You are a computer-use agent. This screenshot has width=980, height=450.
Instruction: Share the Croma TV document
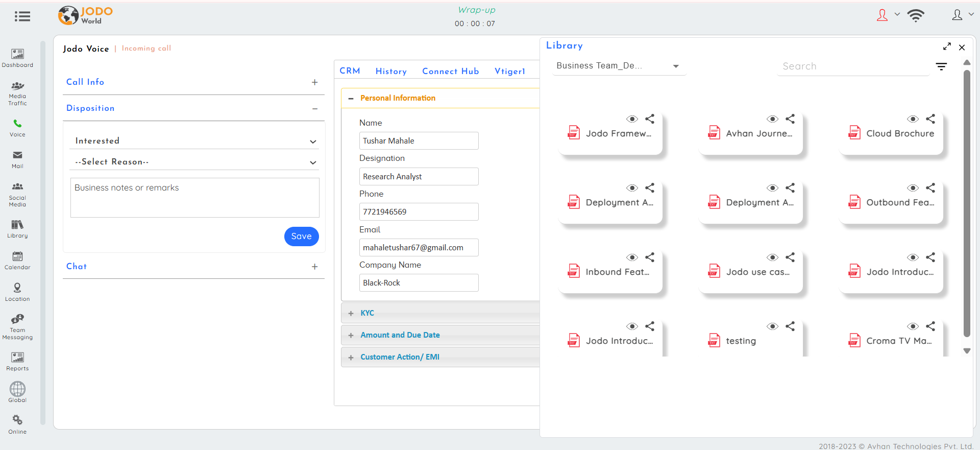pos(930,326)
